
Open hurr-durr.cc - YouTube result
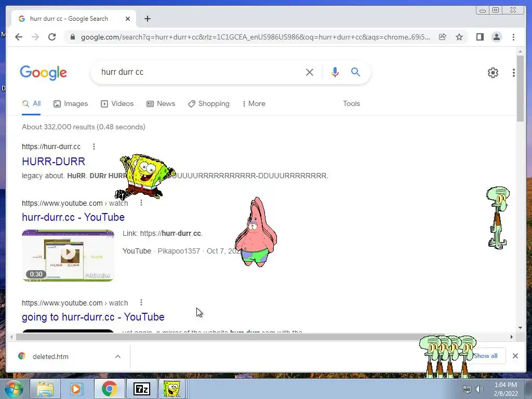pyautogui.click(x=73, y=217)
